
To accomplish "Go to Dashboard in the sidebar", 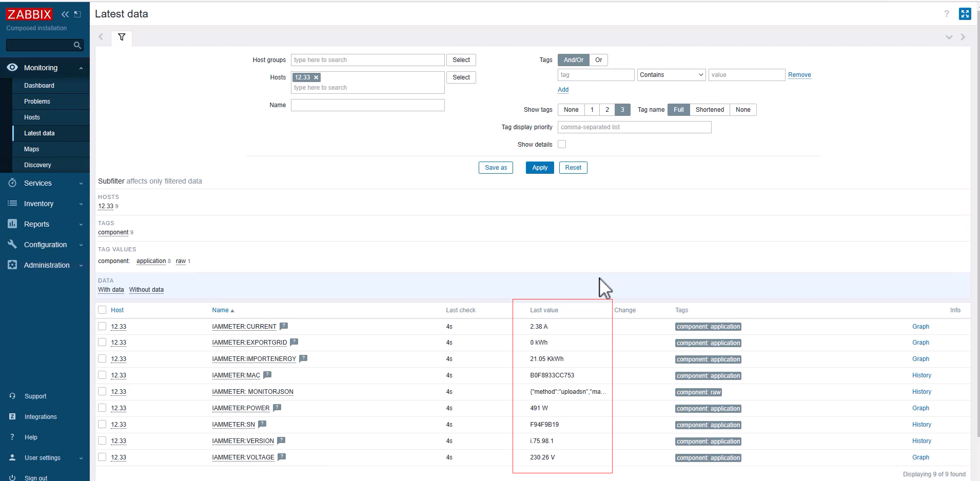I will click(x=39, y=86).
